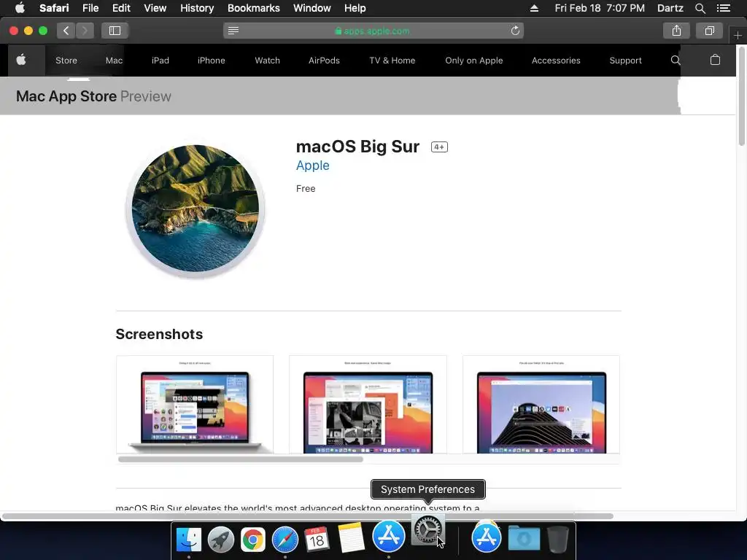Open Launchpad rocket icon in the Dock

(220, 540)
